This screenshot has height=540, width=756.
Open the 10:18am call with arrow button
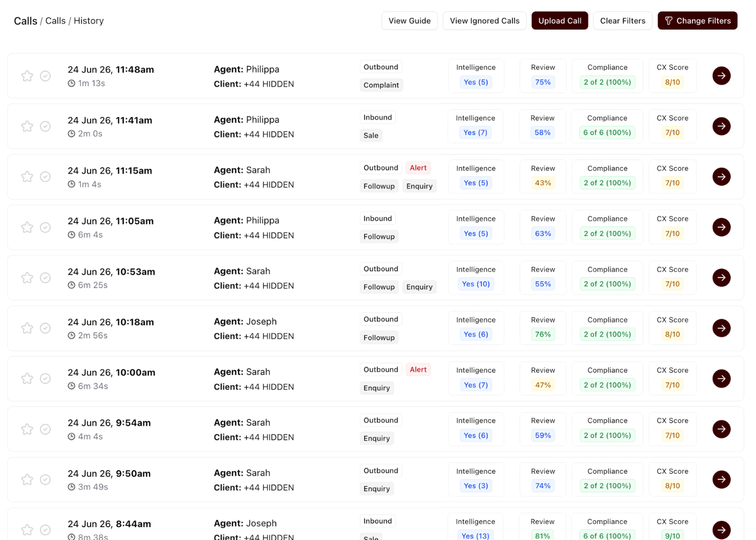(721, 328)
